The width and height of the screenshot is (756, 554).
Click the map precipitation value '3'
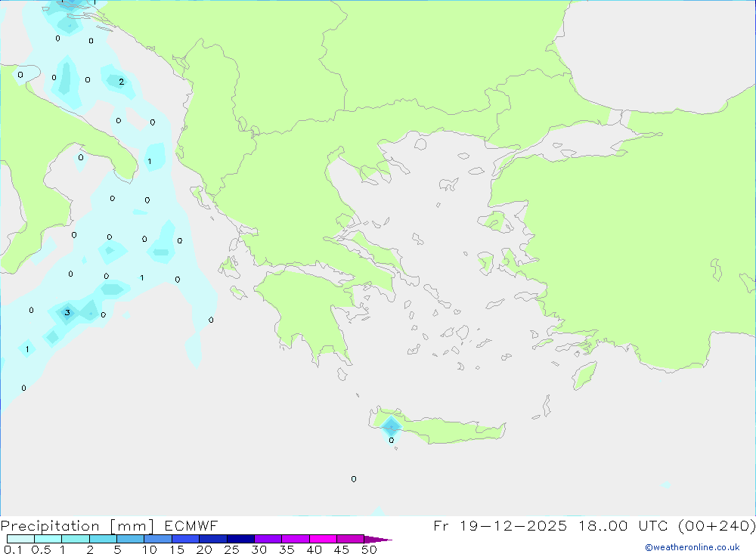click(67, 312)
